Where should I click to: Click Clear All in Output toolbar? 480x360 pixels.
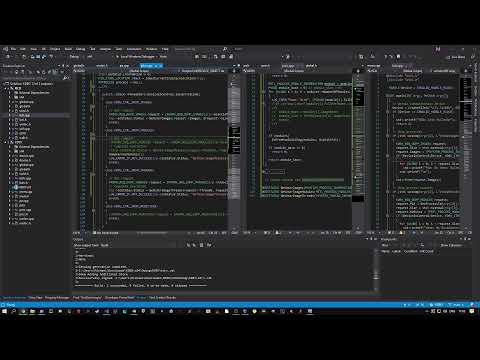pos(201,245)
